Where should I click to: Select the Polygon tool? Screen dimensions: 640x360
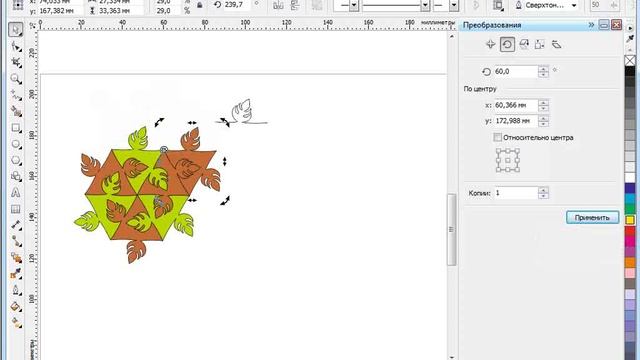16,160
